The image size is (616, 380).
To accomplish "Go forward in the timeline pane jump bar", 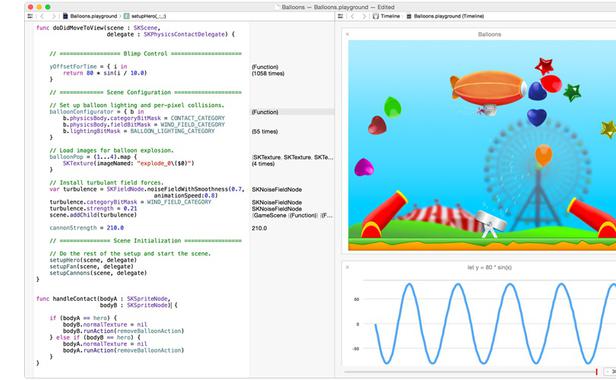I will tap(364, 16).
